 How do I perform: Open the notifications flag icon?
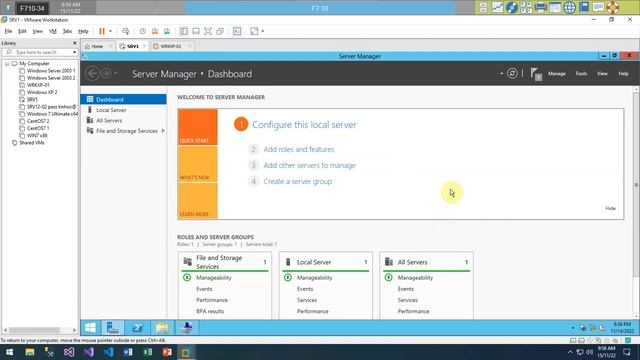point(536,74)
